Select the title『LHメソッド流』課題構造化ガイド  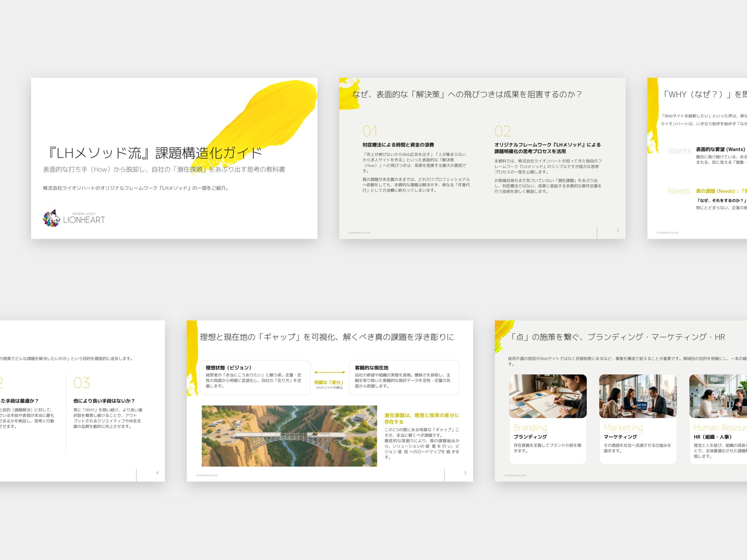click(154, 153)
